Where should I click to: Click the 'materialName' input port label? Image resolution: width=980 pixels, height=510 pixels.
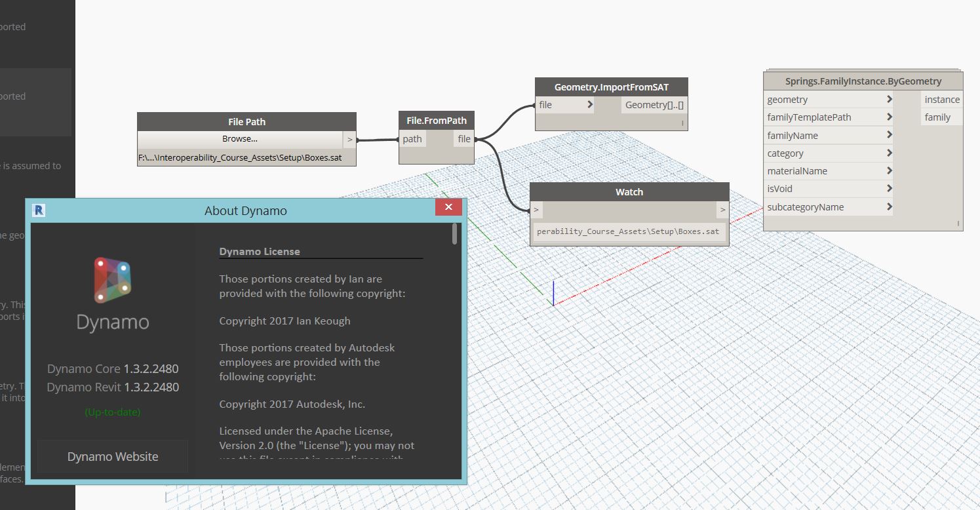[797, 171]
